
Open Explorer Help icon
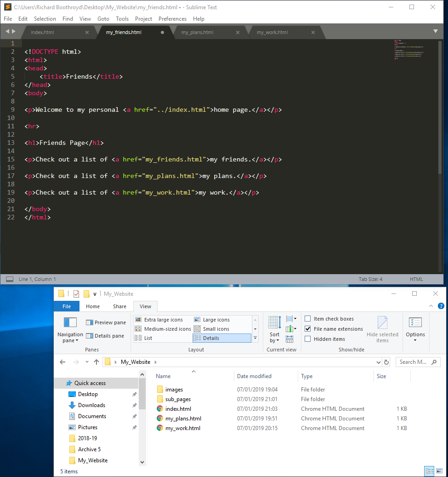pyautogui.click(x=441, y=306)
